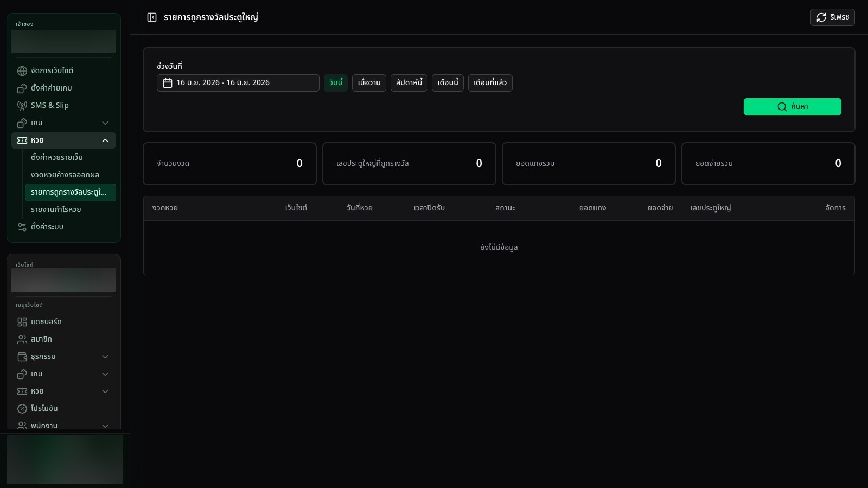The image size is (868, 488).
Task: Click the เวลาปิดรับ column header
Action: 429,208
